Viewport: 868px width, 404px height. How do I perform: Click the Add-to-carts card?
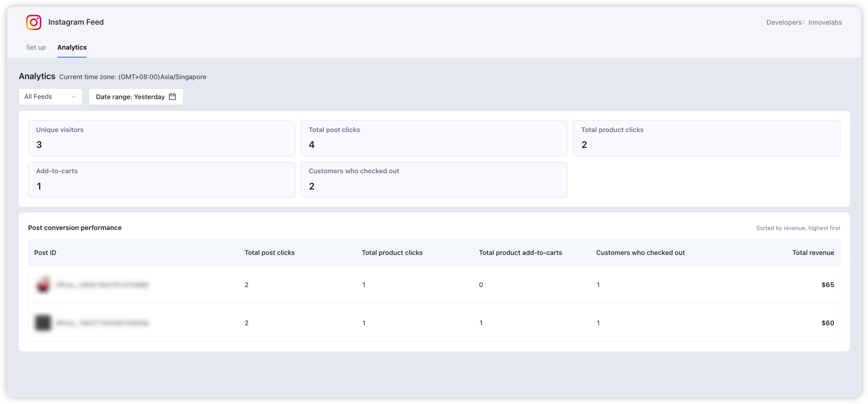click(x=161, y=180)
